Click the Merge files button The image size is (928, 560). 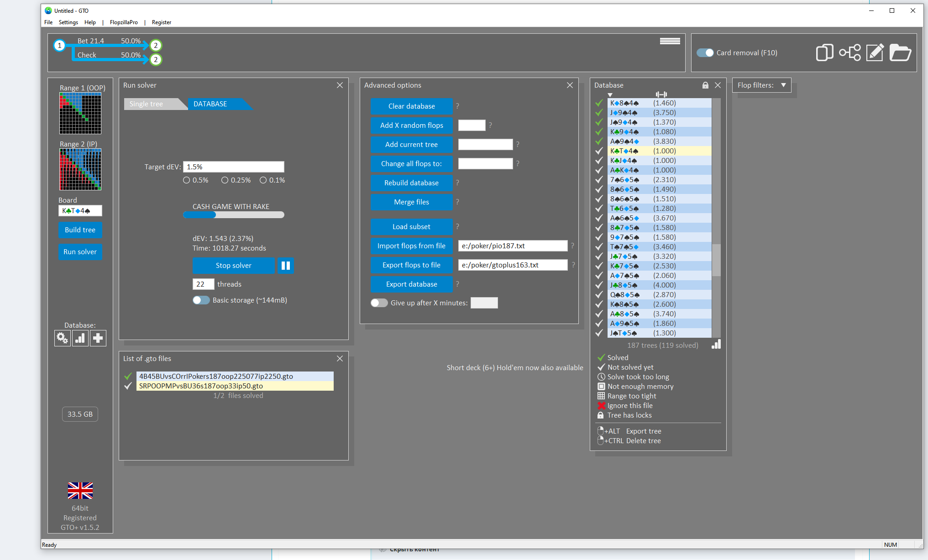(x=411, y=202)
